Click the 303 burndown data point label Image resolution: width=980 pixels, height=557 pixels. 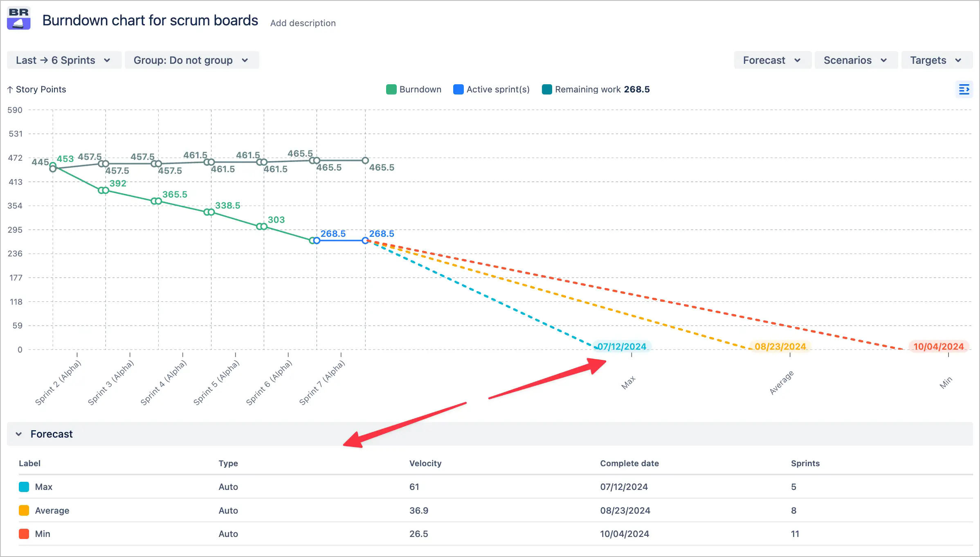click(276, 220)
